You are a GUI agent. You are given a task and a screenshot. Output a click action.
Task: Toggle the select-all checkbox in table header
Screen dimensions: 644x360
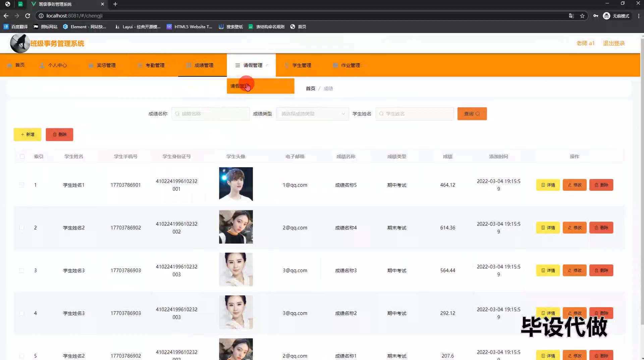click(x=22, y=156)
